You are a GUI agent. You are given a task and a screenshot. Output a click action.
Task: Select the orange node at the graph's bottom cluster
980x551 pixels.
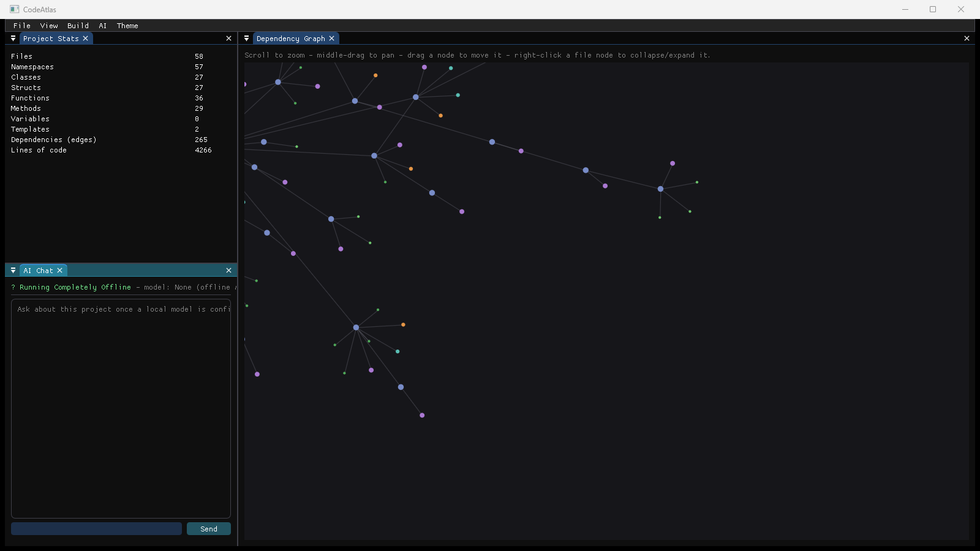(403, 324)
